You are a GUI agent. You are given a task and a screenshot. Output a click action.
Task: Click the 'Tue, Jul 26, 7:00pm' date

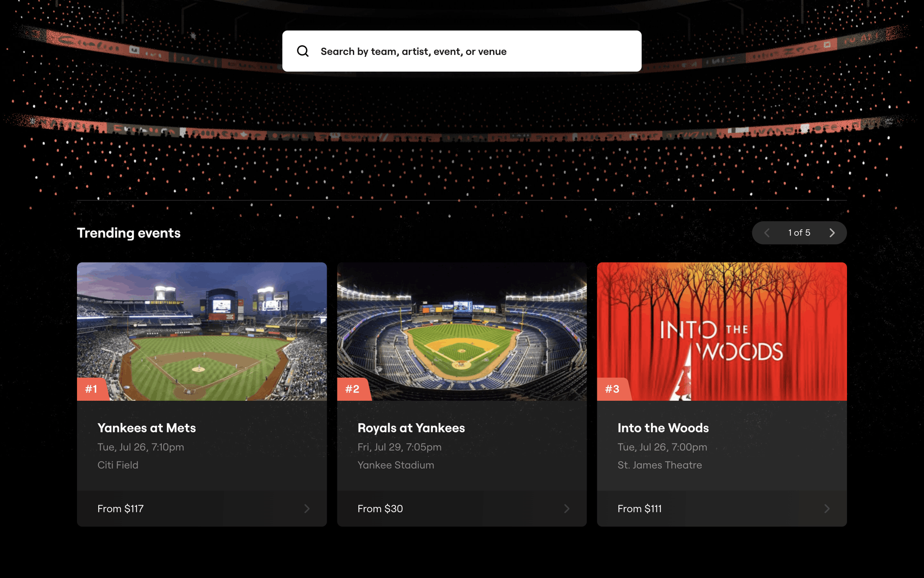click(x=662, y=447)
